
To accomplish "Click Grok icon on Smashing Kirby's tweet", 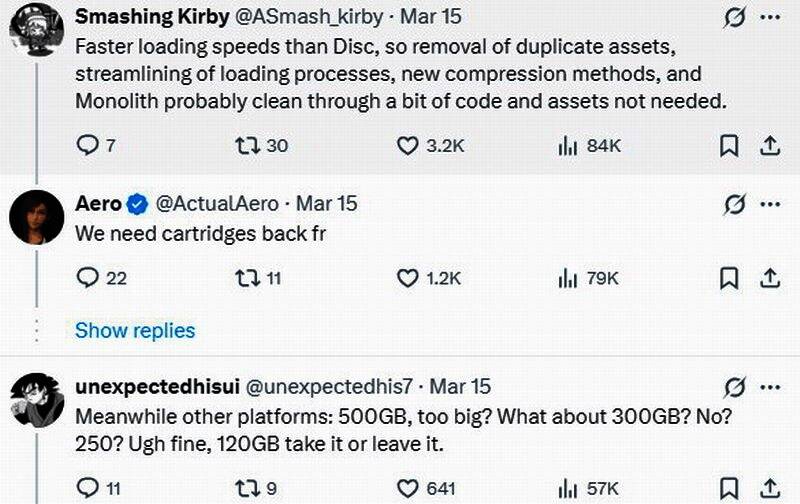I will (734, 19).
